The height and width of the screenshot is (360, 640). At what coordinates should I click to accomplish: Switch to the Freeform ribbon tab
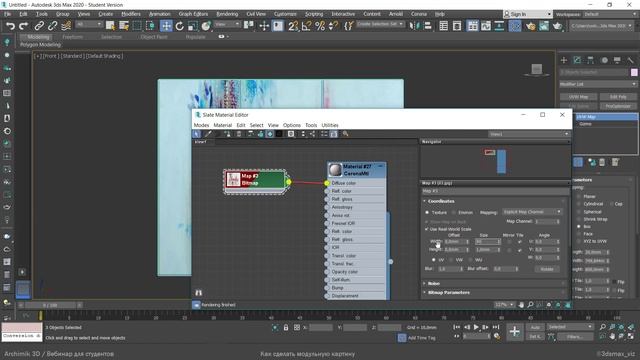click(73, 37)
